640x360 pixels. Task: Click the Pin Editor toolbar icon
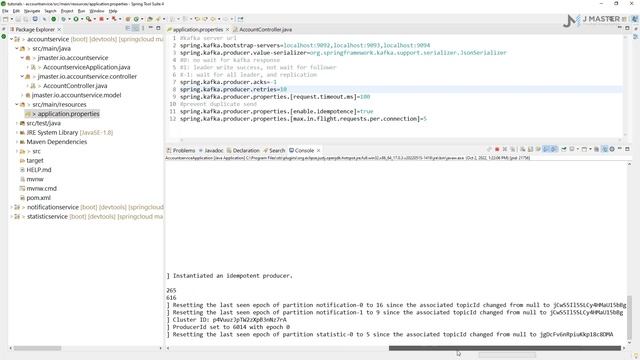pyautogui.click(x=240, y=19)
